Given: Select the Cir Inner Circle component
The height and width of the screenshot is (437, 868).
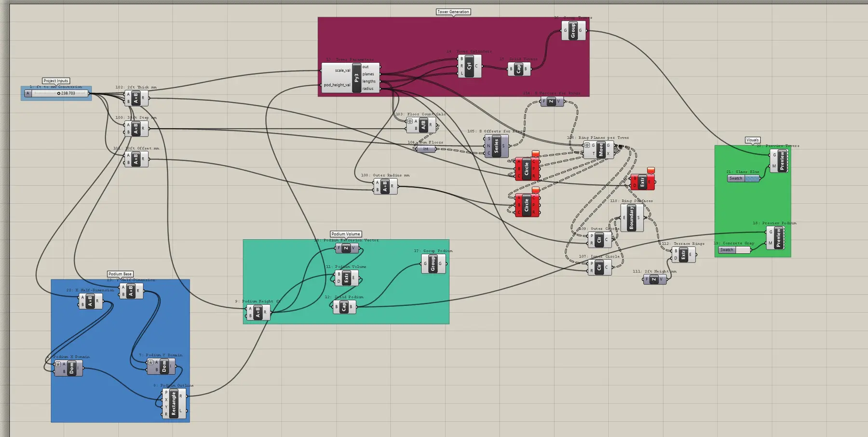Looking at the screenshot, I should (x=599, y=267).
